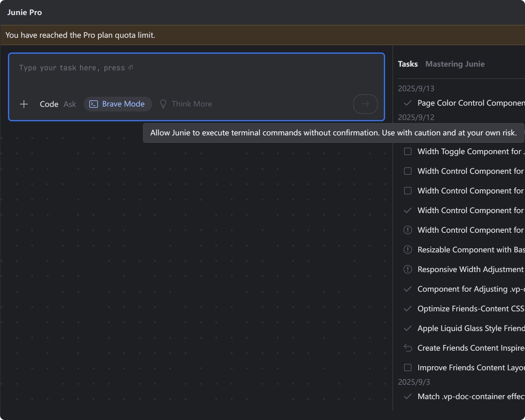This screenshot has width=525, height=420.
Task: Click the plus icon to add context
Action: [24, 104]
